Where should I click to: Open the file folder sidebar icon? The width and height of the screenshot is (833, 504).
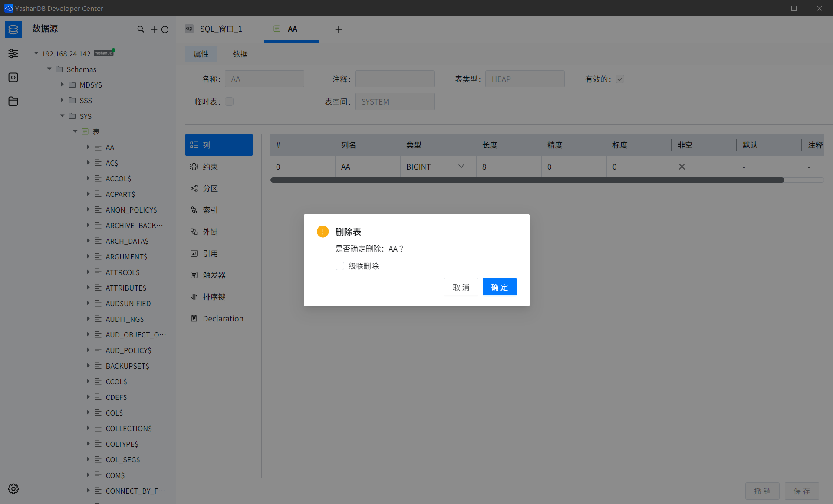point(13,101)
